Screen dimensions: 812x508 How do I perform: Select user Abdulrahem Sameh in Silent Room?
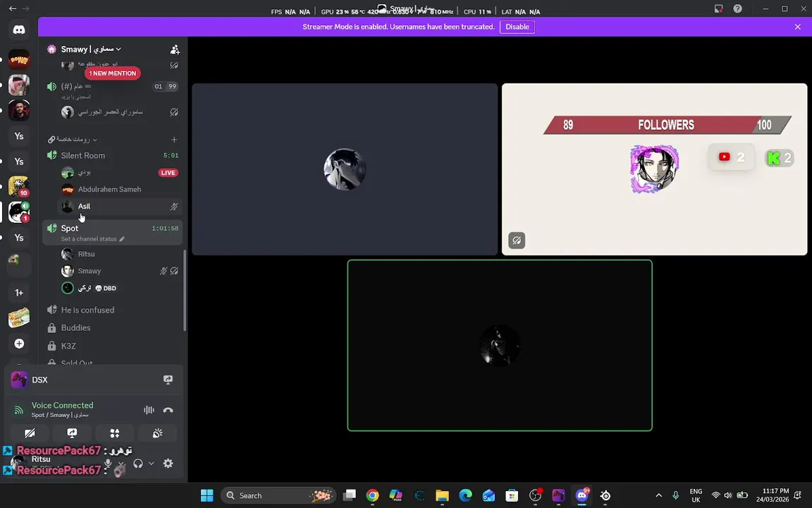[x=120, y=189]
